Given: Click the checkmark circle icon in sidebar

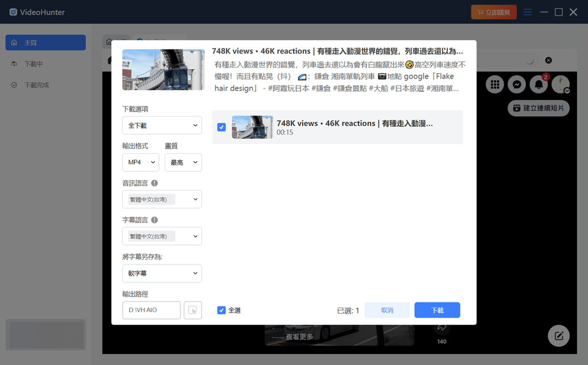Looking at the screenshot, I should pyautogui.click(x=14, y=85).
